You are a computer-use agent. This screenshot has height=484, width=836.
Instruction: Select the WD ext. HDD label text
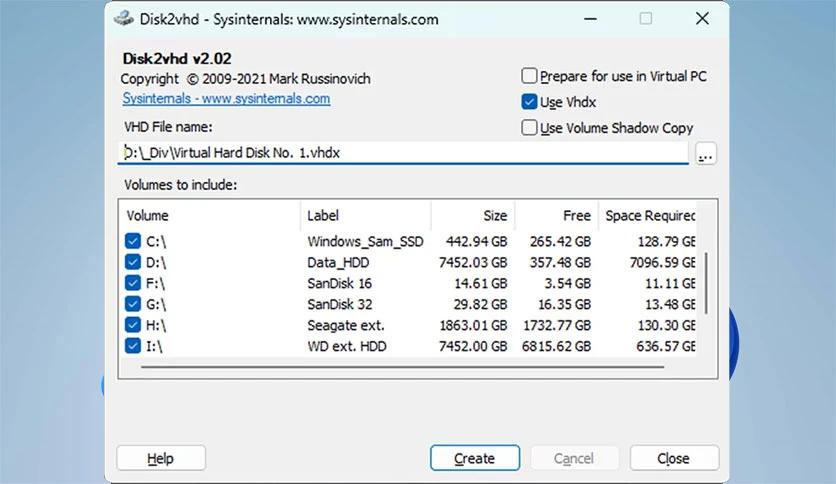347,346
